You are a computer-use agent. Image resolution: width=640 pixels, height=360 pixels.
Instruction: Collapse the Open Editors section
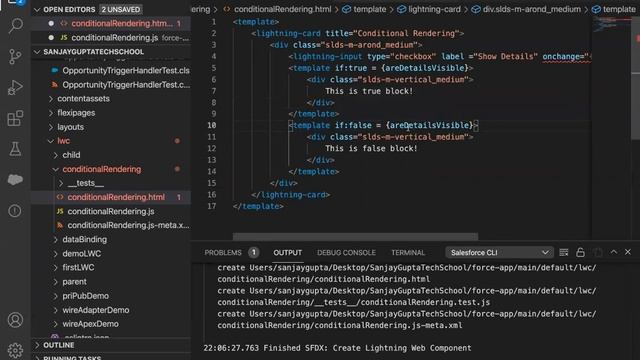[x=110, y=9]
